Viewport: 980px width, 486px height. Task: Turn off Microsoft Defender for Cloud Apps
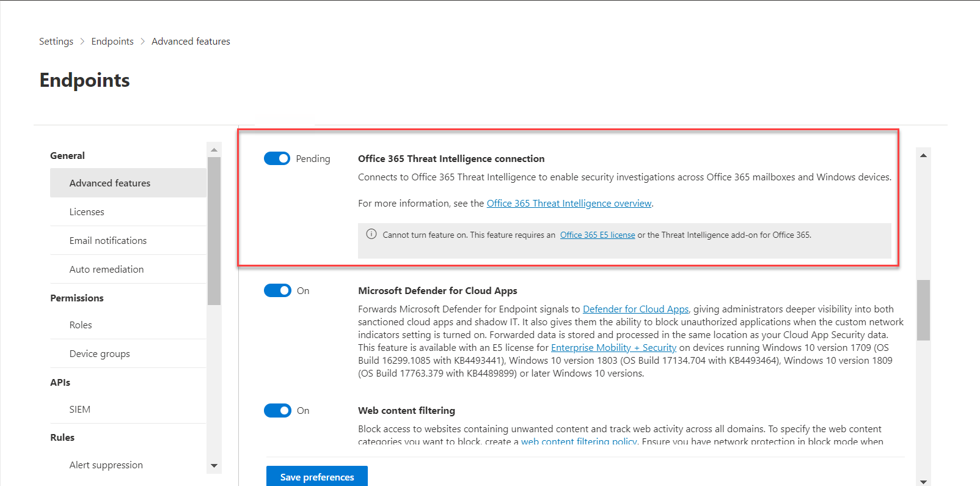277,290
